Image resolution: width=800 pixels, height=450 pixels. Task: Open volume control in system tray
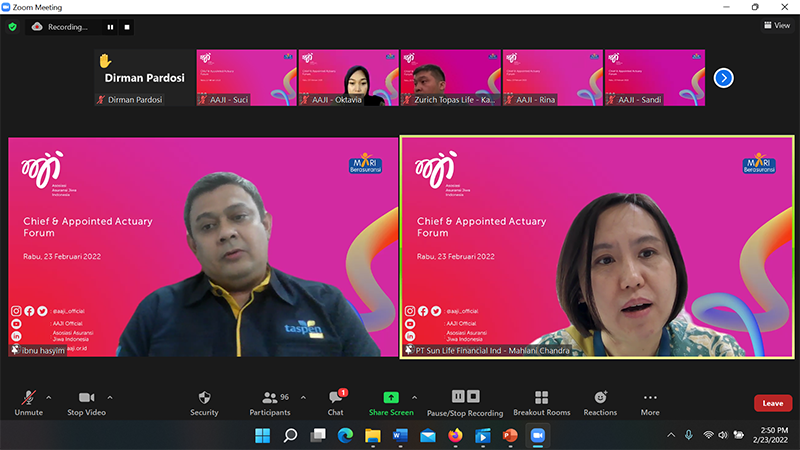click(x=723, y=435)
